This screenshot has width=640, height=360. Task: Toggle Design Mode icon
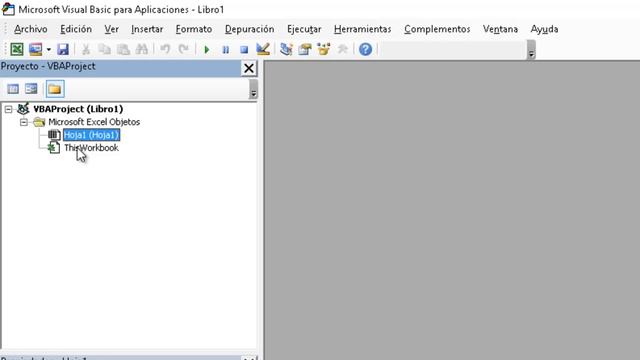coord(263,49)
